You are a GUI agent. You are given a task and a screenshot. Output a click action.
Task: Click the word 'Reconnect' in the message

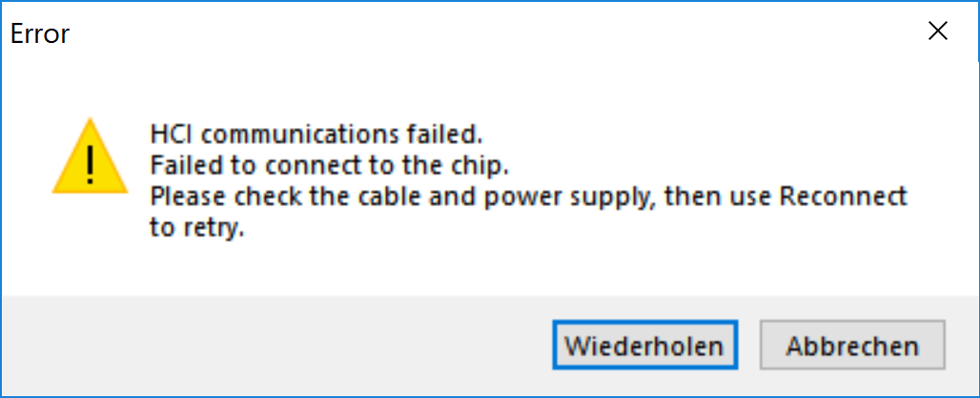tap(843, 198)
